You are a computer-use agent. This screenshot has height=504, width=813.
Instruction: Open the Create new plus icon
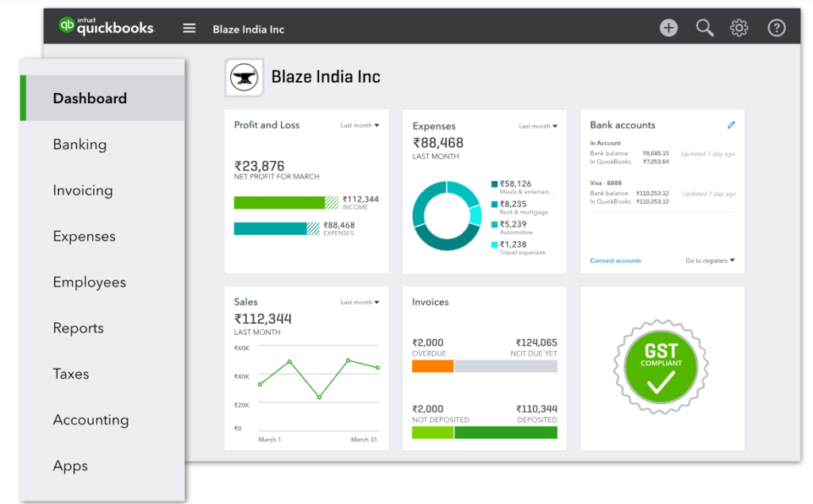[669, 29]
